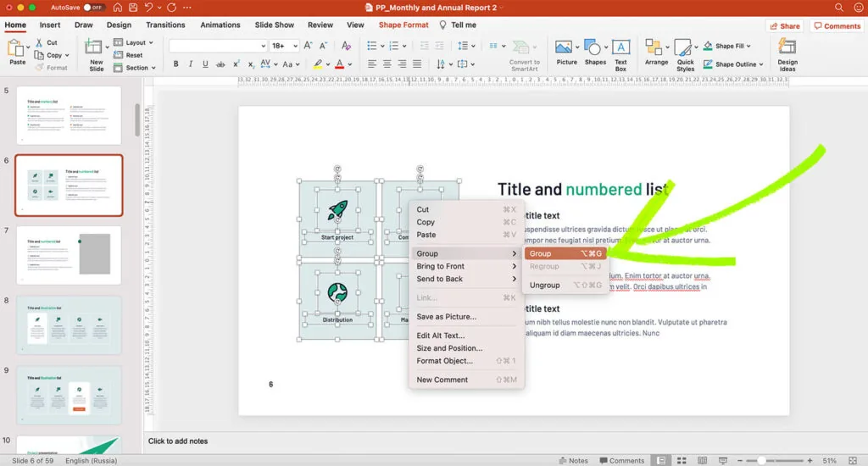The width and height of the screenshot is (868, 466).
Task: Open Quick Styles gallery
Action: click(x=685, y=55)
